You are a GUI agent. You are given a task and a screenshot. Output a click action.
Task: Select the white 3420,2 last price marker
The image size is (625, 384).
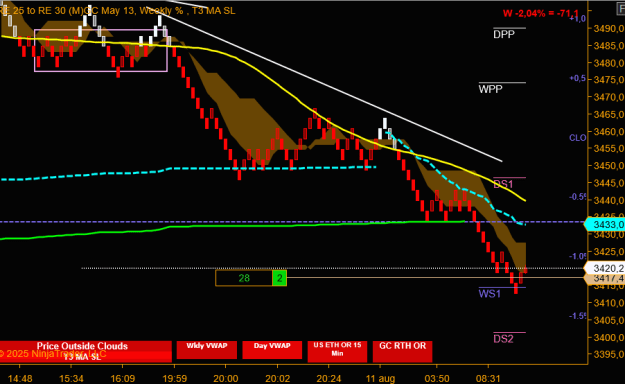pos(605,268)
